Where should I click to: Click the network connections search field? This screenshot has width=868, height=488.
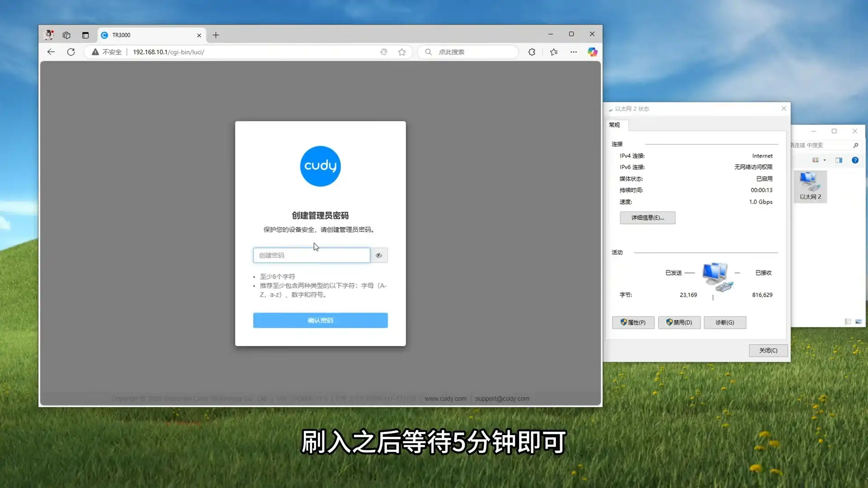(x=821, y=145)
